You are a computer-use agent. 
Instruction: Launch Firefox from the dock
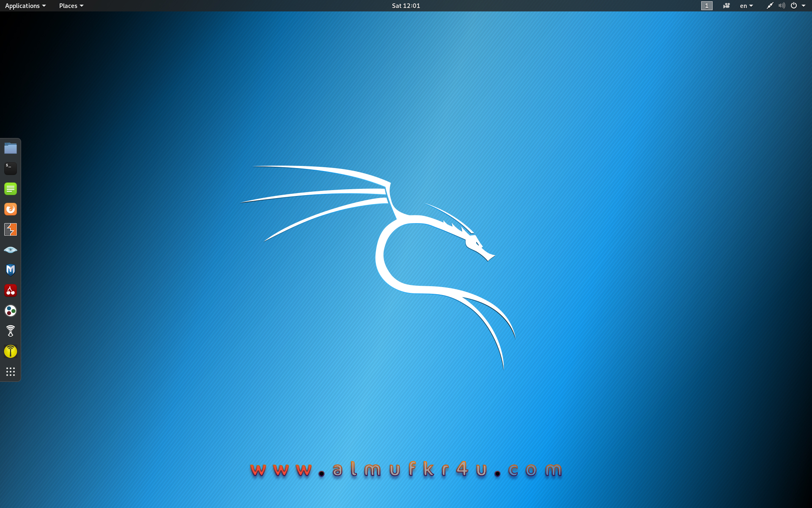(x=11, y=209)
